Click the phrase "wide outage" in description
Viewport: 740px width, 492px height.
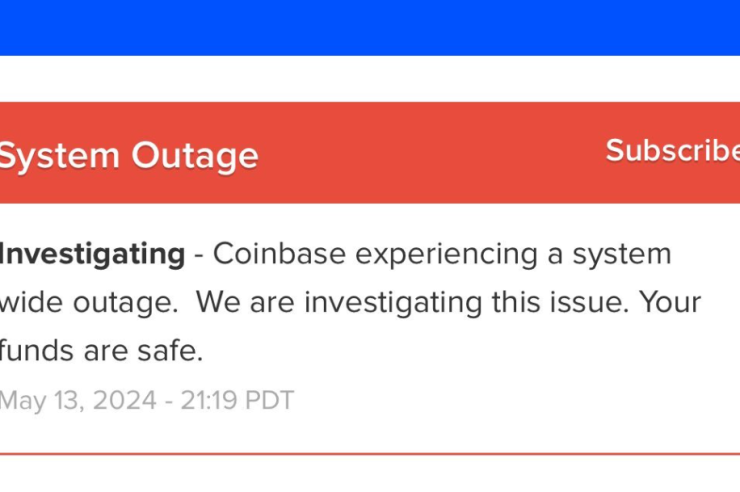88,302
